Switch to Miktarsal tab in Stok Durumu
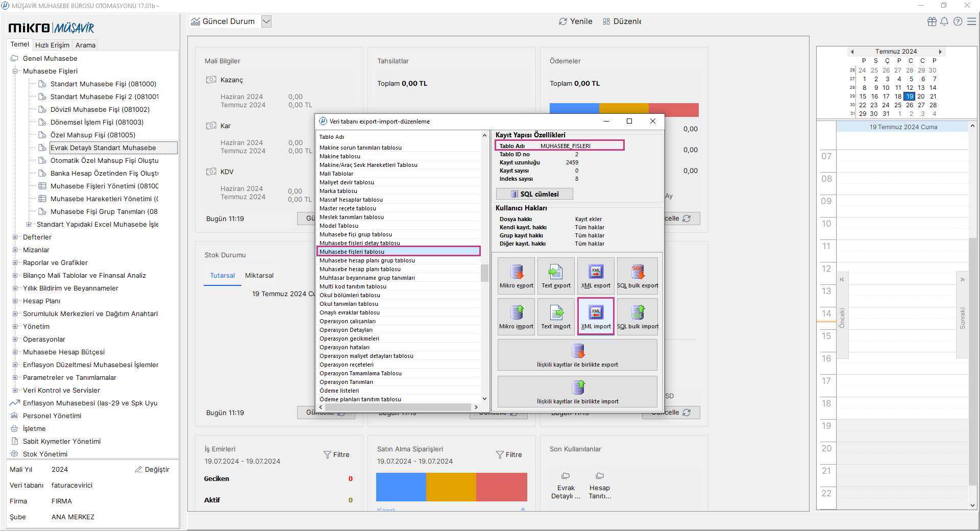This screenshot has height=531, width=980. [259, 276]
